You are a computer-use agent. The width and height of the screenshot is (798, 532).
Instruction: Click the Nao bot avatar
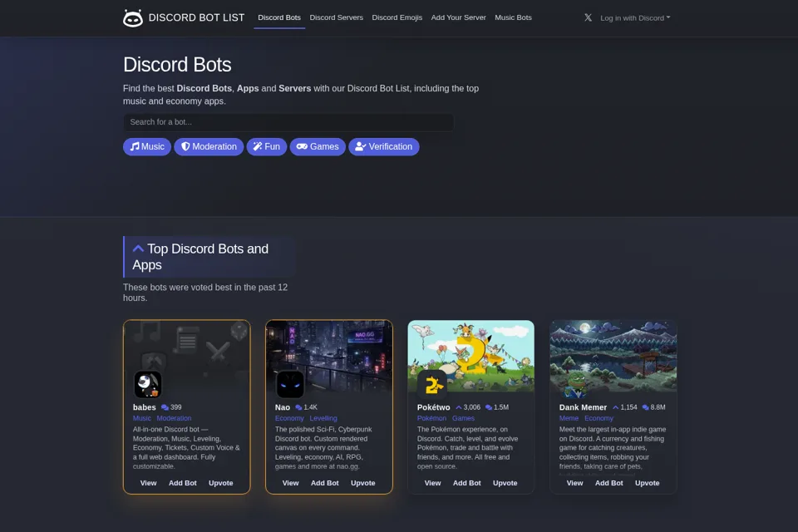(290, 384)
